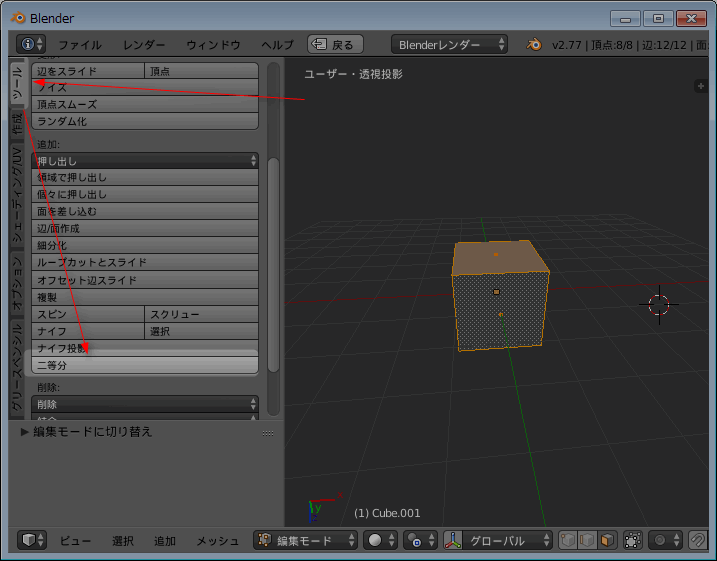Select vertex select mode
This screenshot has width=717, height=561.
pyautogui.click(x=568, y=540)
